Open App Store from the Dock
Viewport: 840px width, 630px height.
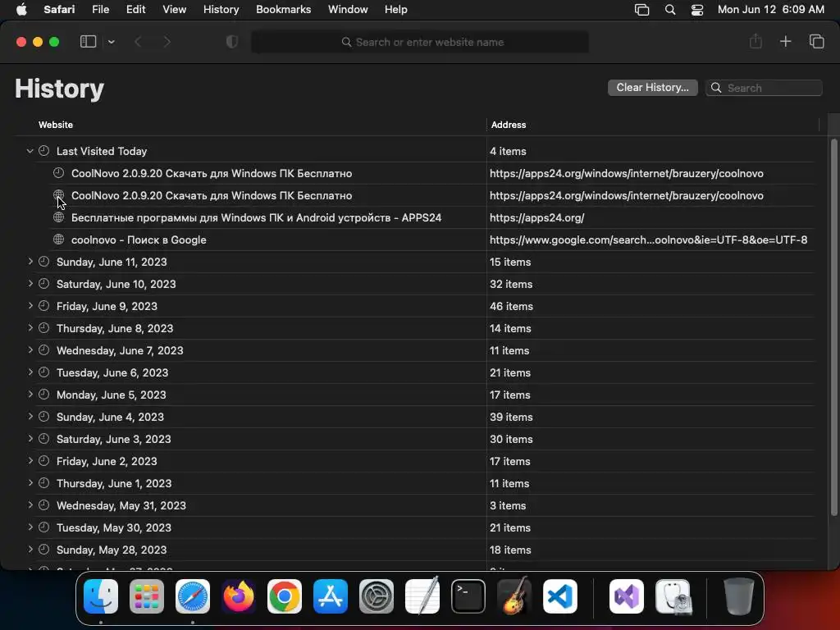(331, 596)
